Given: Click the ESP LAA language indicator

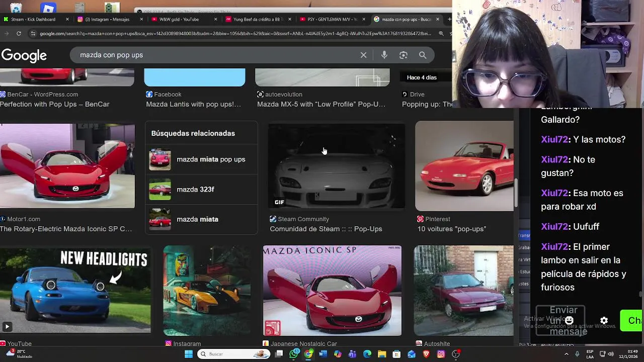Looking at the screenshot, I should pyautogui.click(x=590, y=354).
